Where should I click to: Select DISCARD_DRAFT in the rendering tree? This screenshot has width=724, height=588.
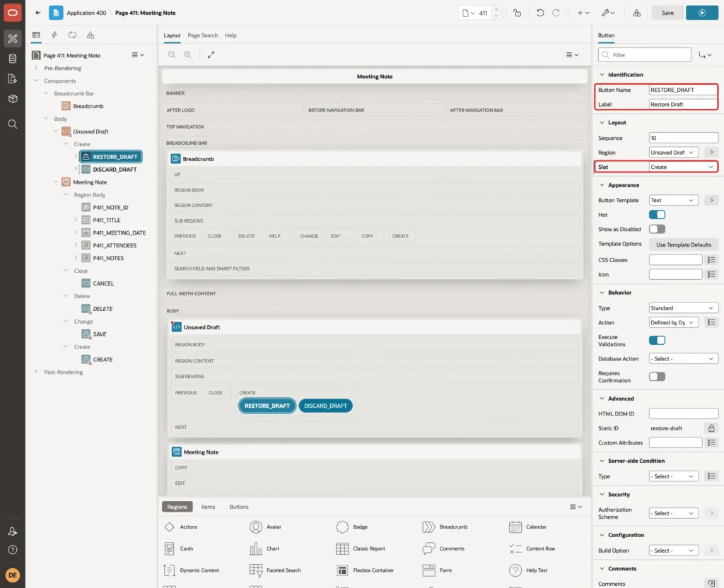coord(115,170)
